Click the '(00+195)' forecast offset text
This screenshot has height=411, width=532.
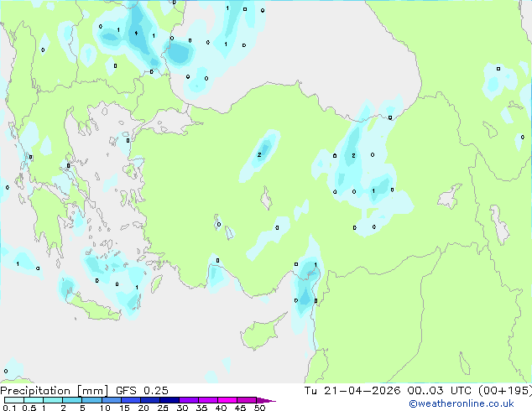[505, 391]
